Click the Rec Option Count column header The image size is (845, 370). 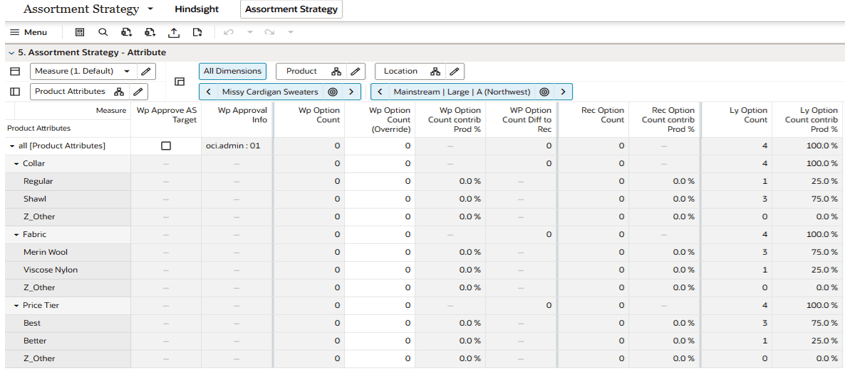(593, 120)
